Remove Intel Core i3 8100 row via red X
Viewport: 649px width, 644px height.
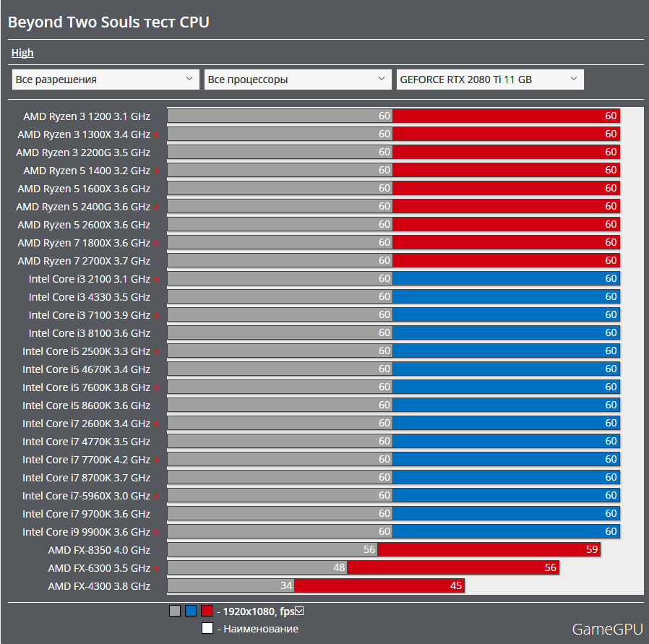point(156,334)
